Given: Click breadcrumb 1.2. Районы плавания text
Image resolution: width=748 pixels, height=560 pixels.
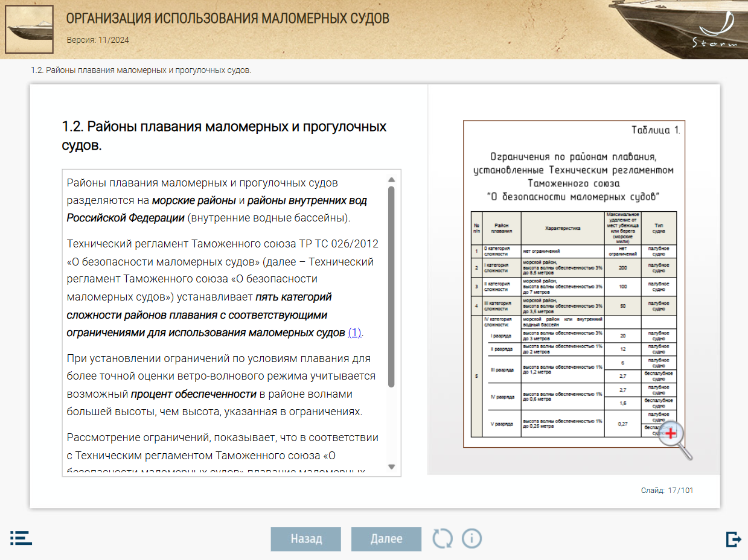Looking at the screenshot, I should point(141,71).
